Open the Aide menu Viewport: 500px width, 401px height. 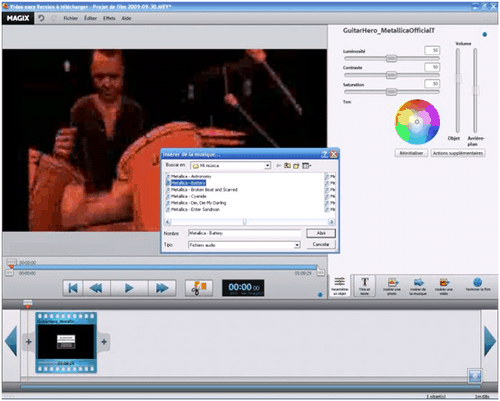click(x=126, y=18)
